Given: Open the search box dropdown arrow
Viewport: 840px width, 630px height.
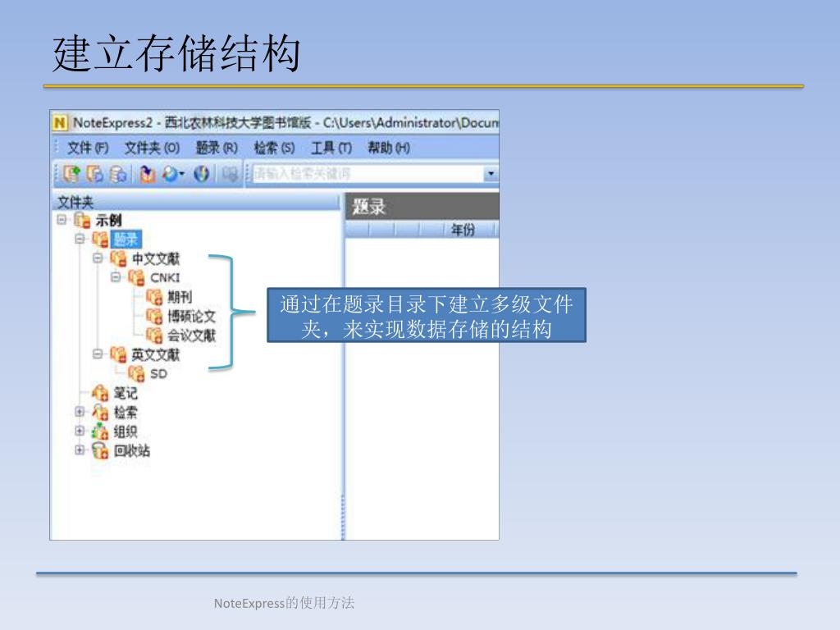Looking at the screenshot, I should click(491, 174).
